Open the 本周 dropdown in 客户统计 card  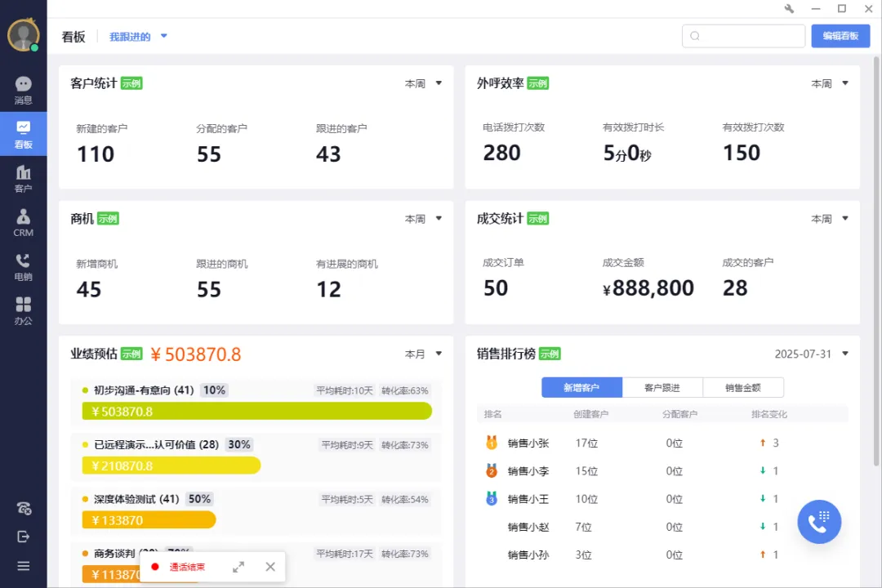point(424,83)
